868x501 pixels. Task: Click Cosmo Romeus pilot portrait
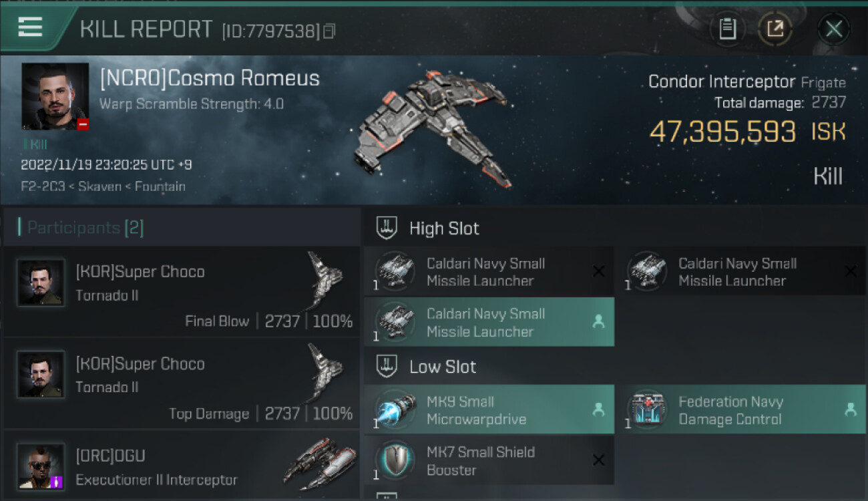(x=55, y=96)
